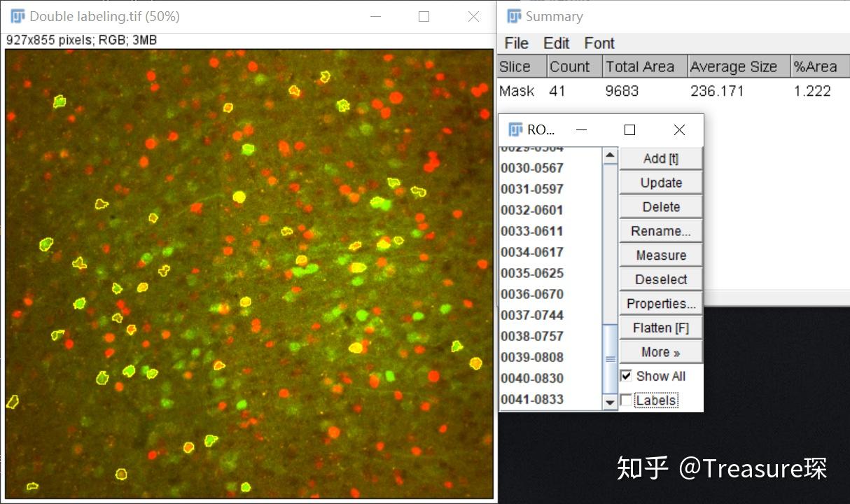Image resolution: width=850 pixels, height=504 pixels.
Task: Update the selected ROI
Action: click(660, 182)
